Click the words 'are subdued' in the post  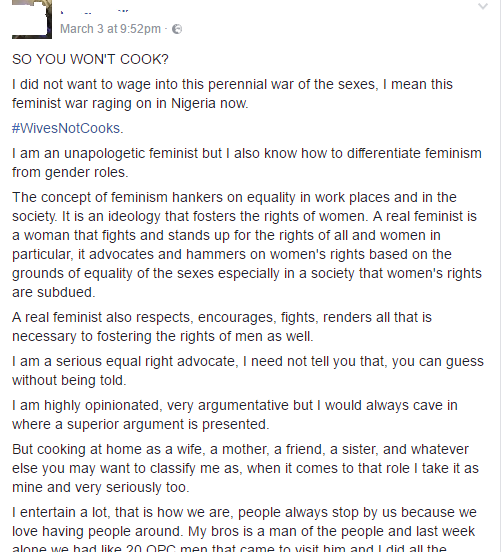click(54, 292)
